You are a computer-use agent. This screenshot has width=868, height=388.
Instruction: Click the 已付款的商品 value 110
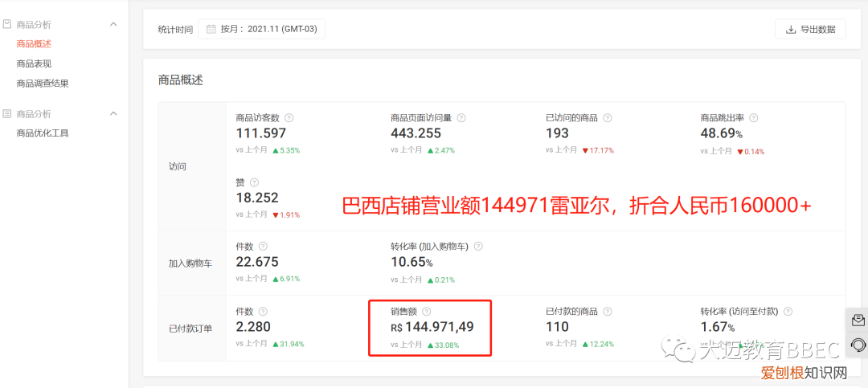click(x=557, y=327)
